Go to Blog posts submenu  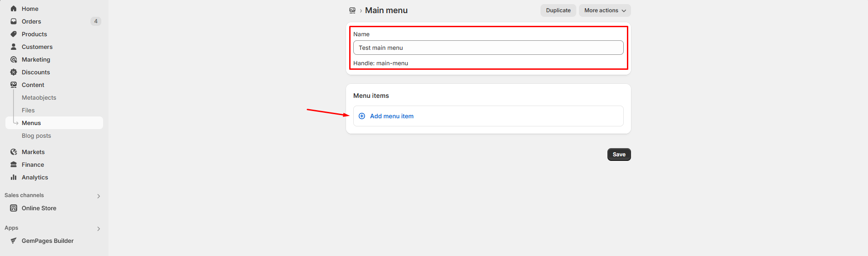tap(36, 135)
